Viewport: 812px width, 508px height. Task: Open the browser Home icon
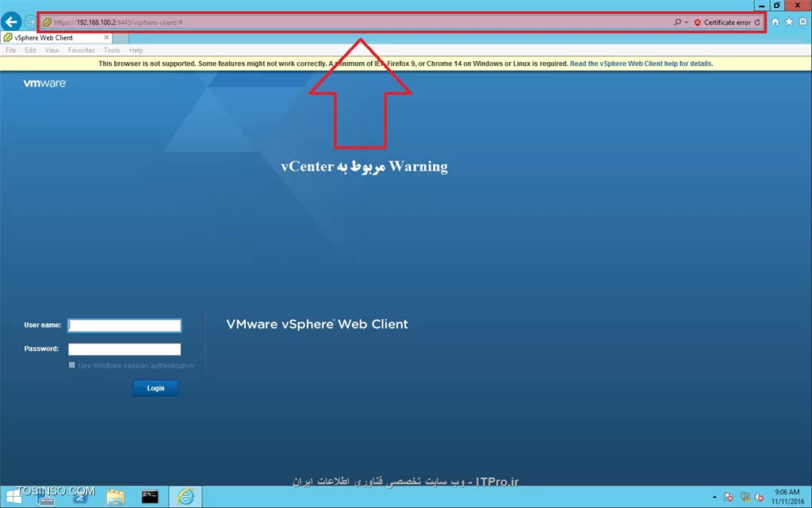point(776,21)
